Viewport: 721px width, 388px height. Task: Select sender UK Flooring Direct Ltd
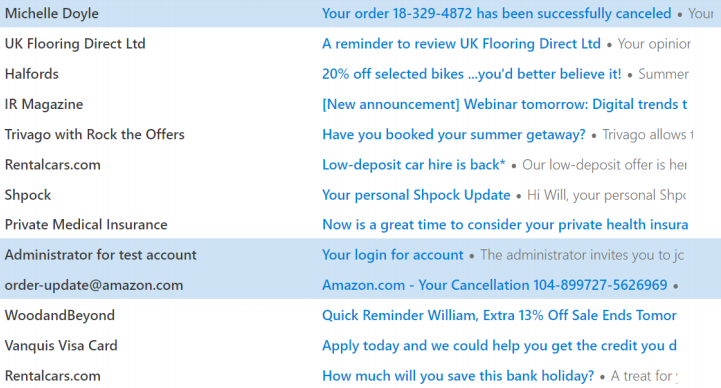click(x=75, y=44)
